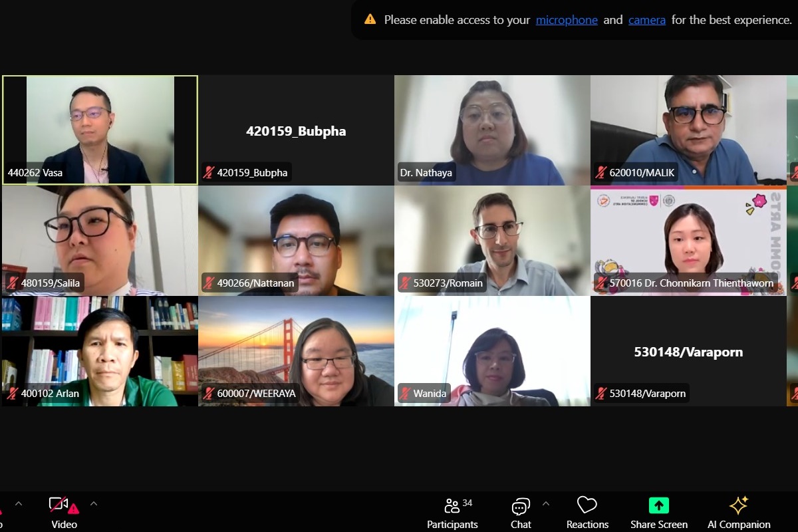Click the muted mic icon beside 620010/MALIK

click(601, 173)
